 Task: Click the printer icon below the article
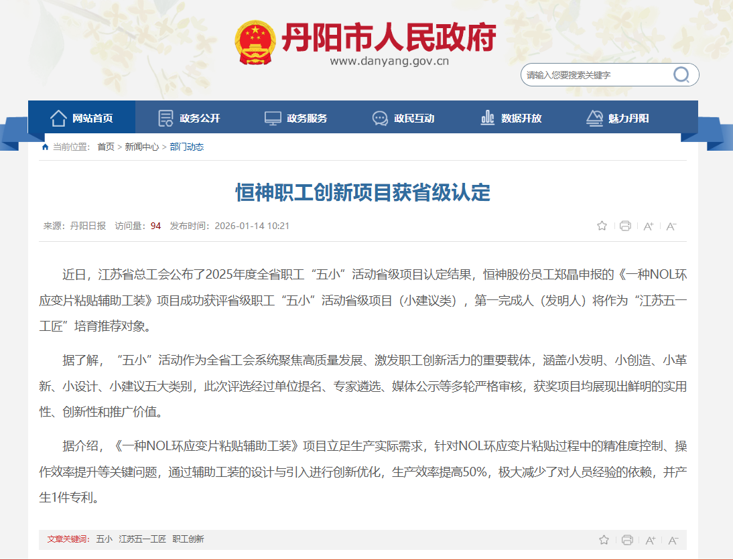coord(627,540)
